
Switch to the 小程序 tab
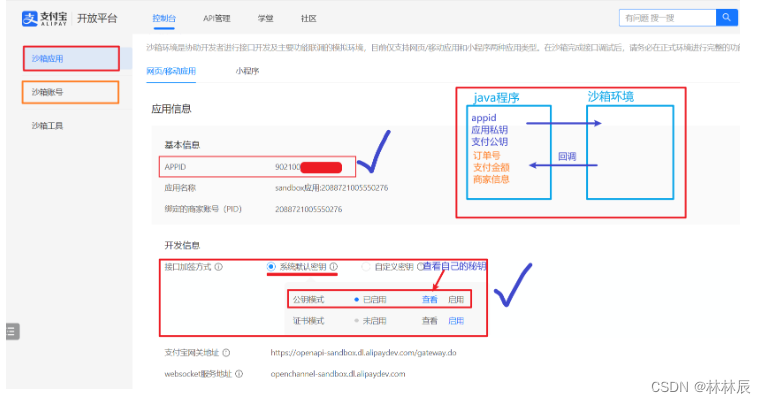point(247,71)
